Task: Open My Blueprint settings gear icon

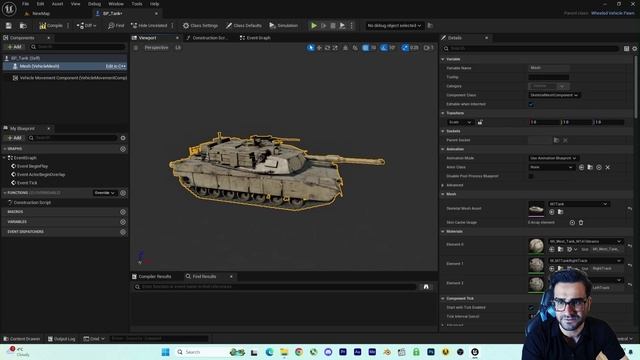Action: click(x=123, y=138)
